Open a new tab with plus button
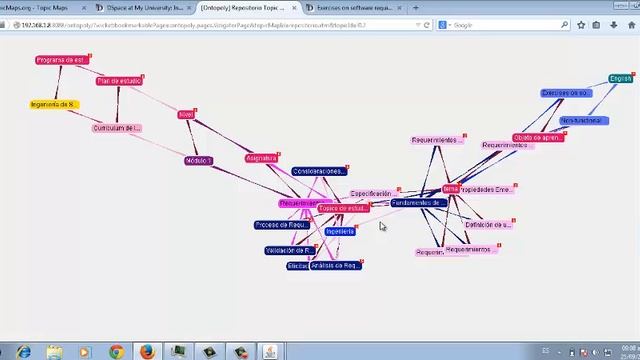The width and height of the screenshot is (640, 360). 416,8
